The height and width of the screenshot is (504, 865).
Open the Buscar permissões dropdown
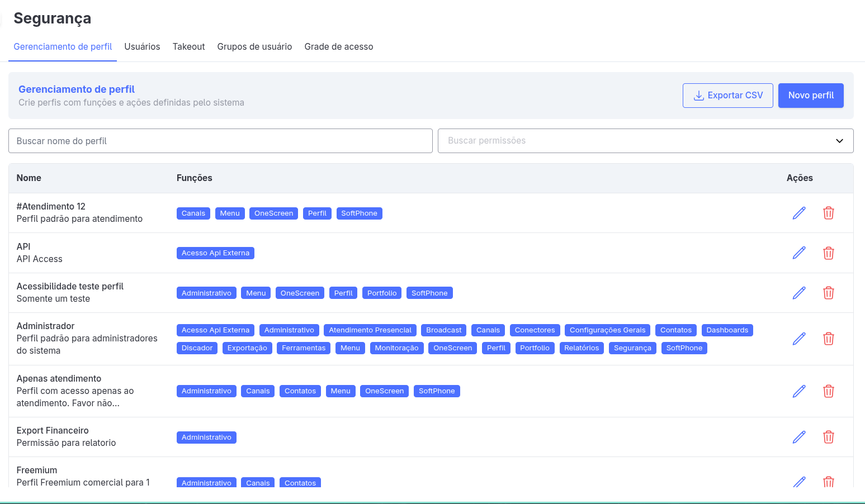click(x=632, y=141)
